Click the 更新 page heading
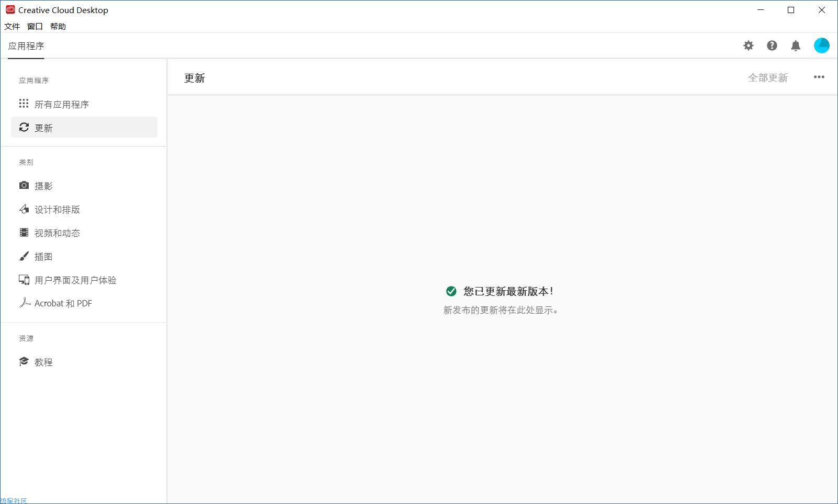The image size is (838, 504). (195, 78)
